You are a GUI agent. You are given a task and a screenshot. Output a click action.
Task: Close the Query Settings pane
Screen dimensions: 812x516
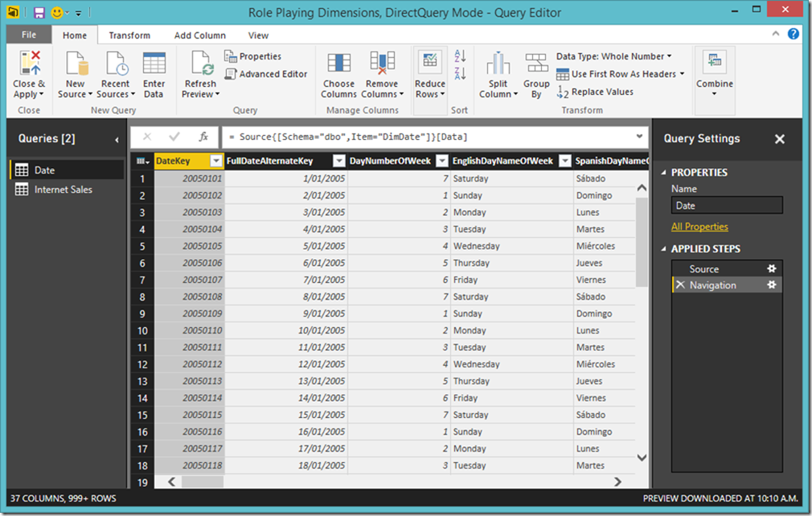(x=779, y=139)
